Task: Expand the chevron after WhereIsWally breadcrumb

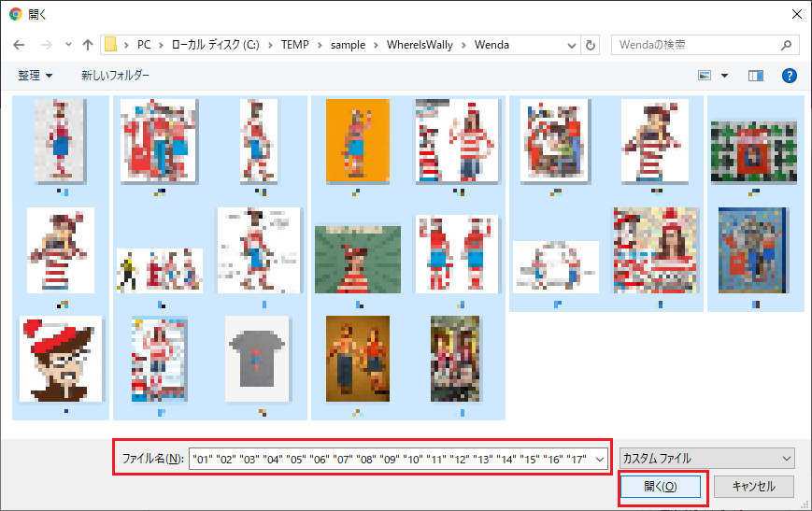Action: pyautogui.click(x=463, y=45)
